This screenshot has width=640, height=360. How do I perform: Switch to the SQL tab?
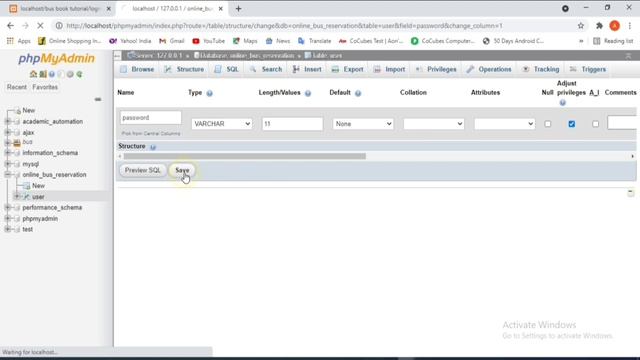coord(227,69)
